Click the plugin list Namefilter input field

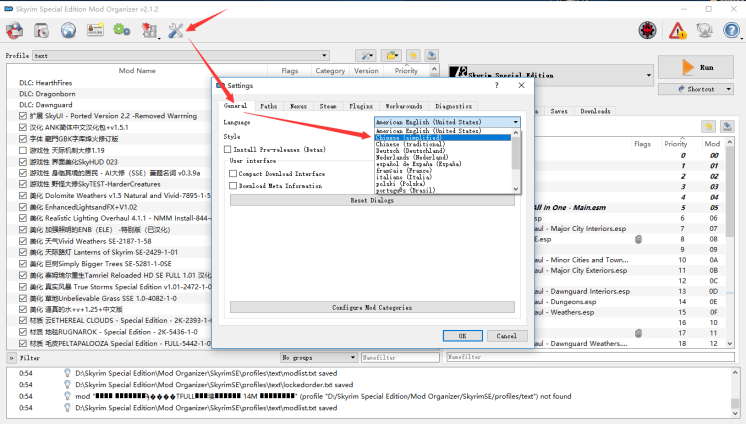(x=590, y=357)
